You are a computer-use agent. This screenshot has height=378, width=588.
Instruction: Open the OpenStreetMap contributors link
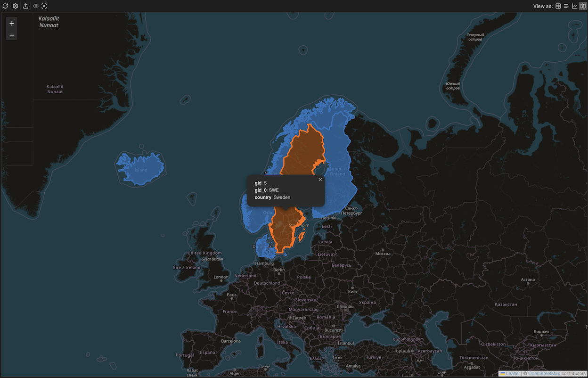(544, 373)
